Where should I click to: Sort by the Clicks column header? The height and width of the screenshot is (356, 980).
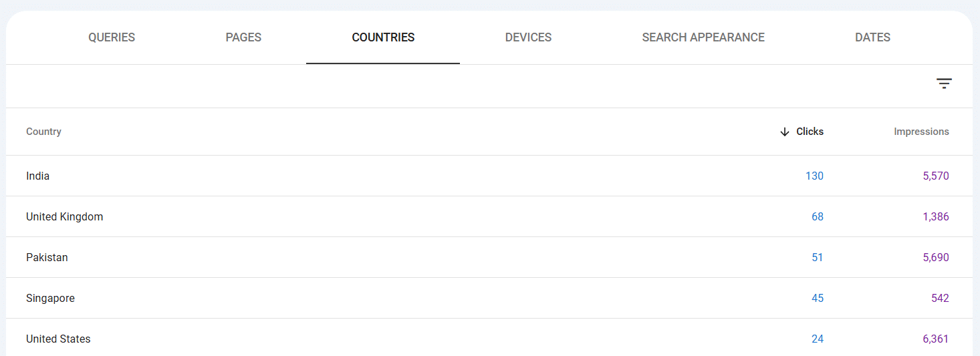(810, 132)
